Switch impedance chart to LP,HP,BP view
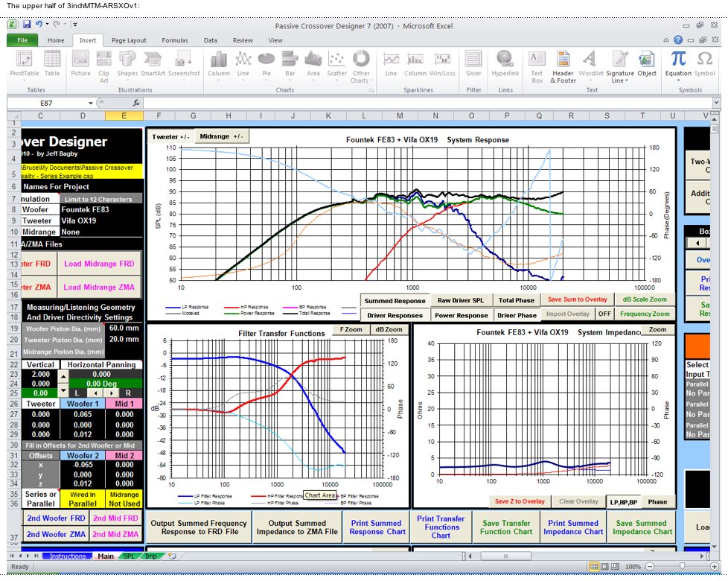The height and width of the screenshot is (581, 728). point(624,501)
